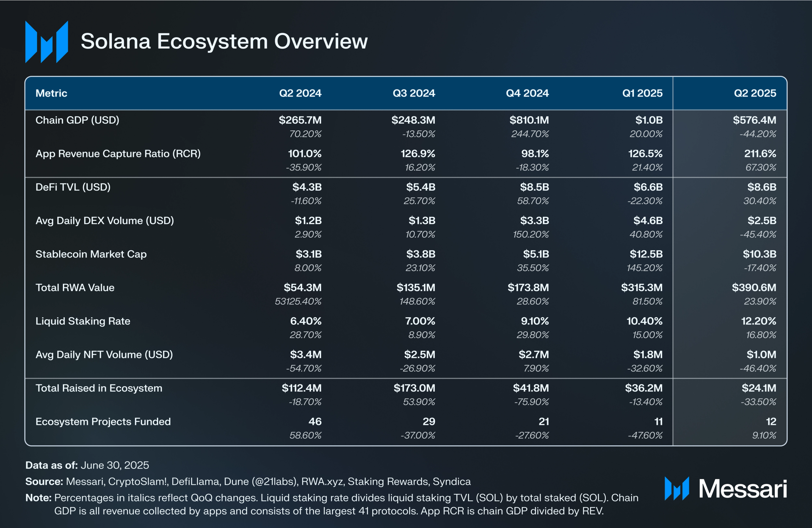The width and height of the screenshot is (812, 528).
Task: Click the DeFi TVL (USD) row label
Action: pyautogui.click(x=73, y=187)
